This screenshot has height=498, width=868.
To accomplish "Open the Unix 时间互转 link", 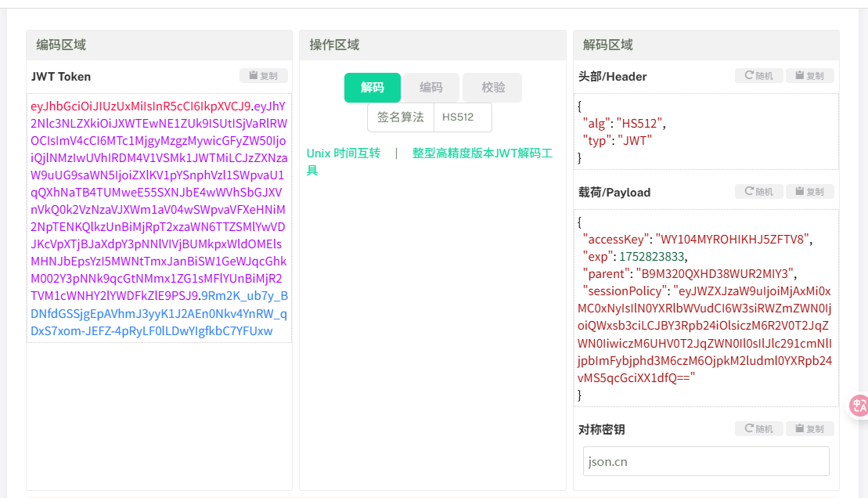I will [x=343, y=153].
